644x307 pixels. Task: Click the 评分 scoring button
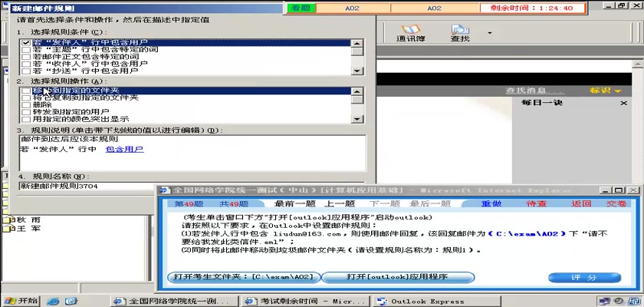coord(584,278)
